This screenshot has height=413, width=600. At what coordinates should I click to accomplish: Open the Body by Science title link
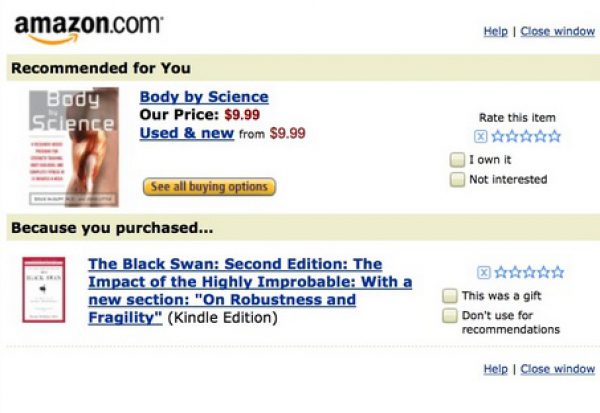click(x=204, y=97)
